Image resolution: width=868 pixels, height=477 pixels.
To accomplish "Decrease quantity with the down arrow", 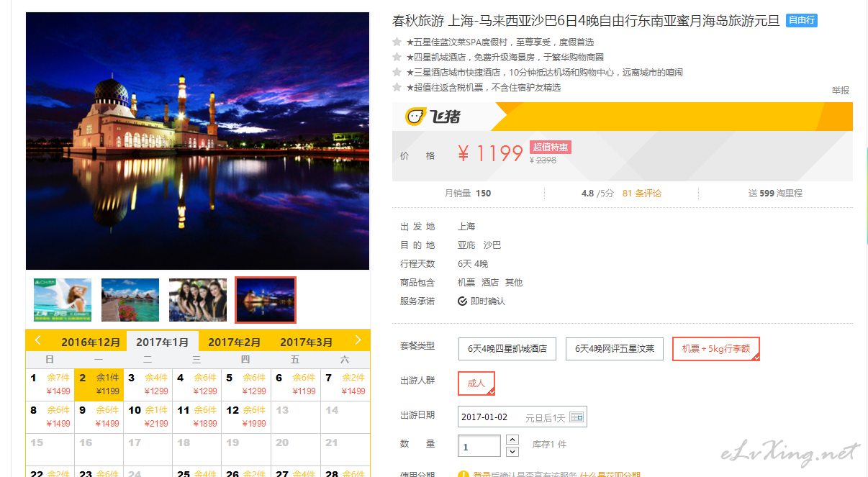I will pyautogui.click(x=512, y=452).
